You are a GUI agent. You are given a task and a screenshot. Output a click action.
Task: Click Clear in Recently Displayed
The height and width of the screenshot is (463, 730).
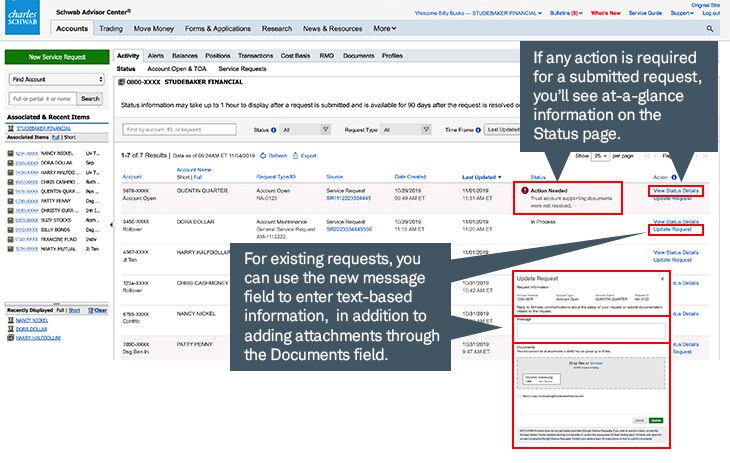click(101, 310)
